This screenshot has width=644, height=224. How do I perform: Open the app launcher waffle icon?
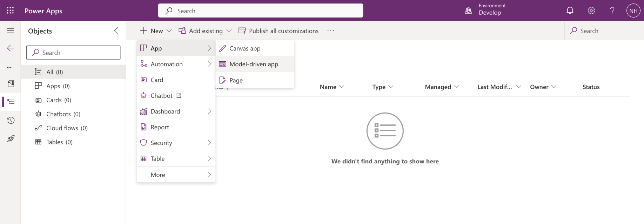click(10, 11)
